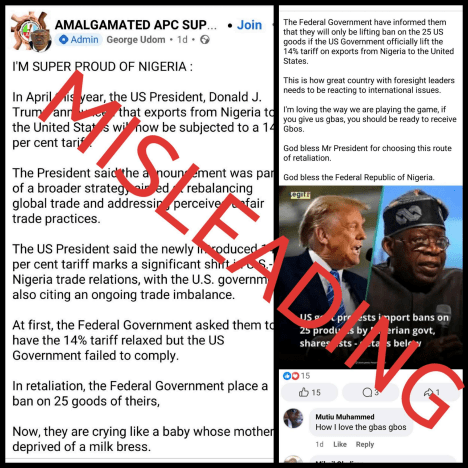Click the 1d timestamp under comment
The height and width of the screenshot is (468, 468).
(x=319, y=444)
